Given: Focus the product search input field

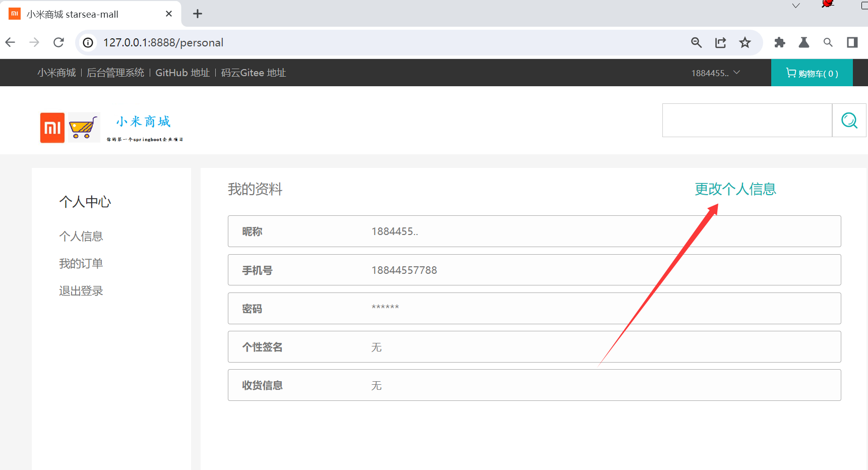Looking at the screenshot, I should (747, 120).
